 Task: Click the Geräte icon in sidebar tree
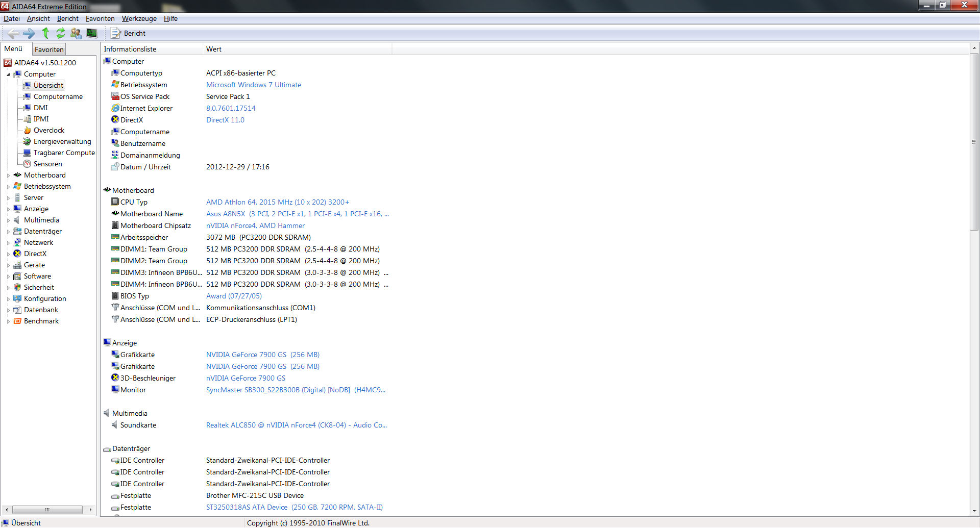[17, 265]
